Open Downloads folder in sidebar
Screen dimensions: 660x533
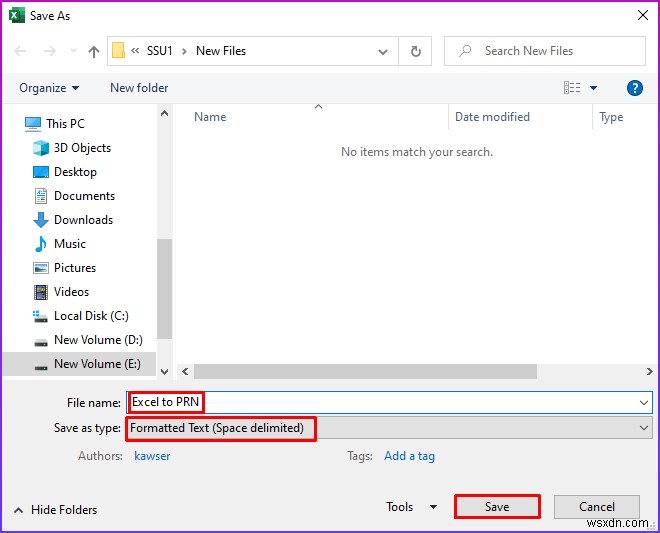(73, 220)
